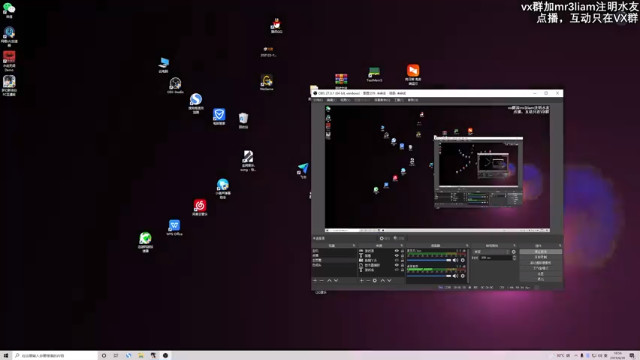Select the Sogou browser desktop shortcut

(196, 102)
